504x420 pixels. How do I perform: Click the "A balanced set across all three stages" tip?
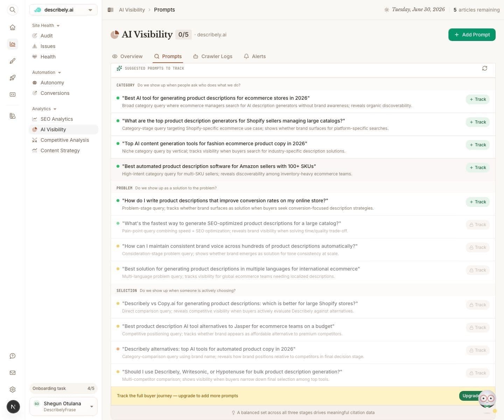(303, 413)
